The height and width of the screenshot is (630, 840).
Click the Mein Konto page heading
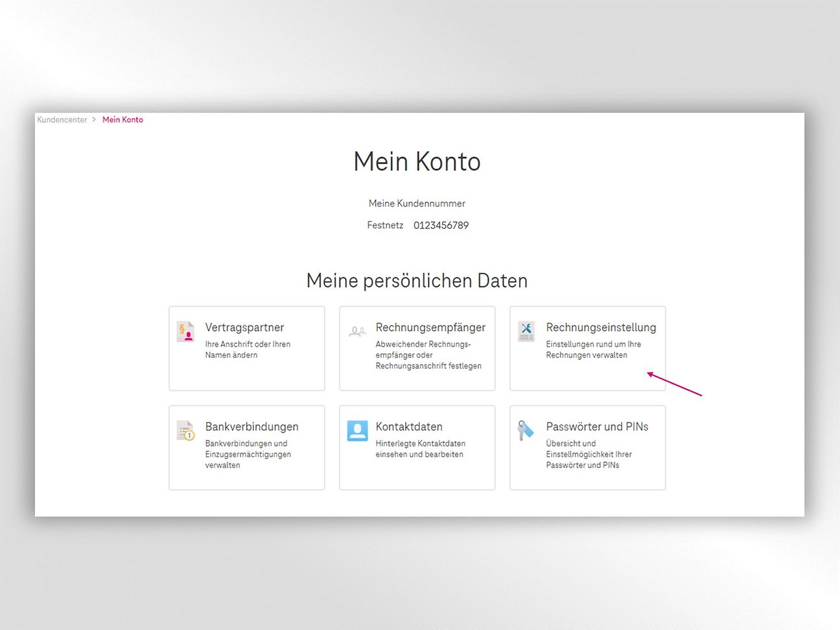[x=417, y=161]
